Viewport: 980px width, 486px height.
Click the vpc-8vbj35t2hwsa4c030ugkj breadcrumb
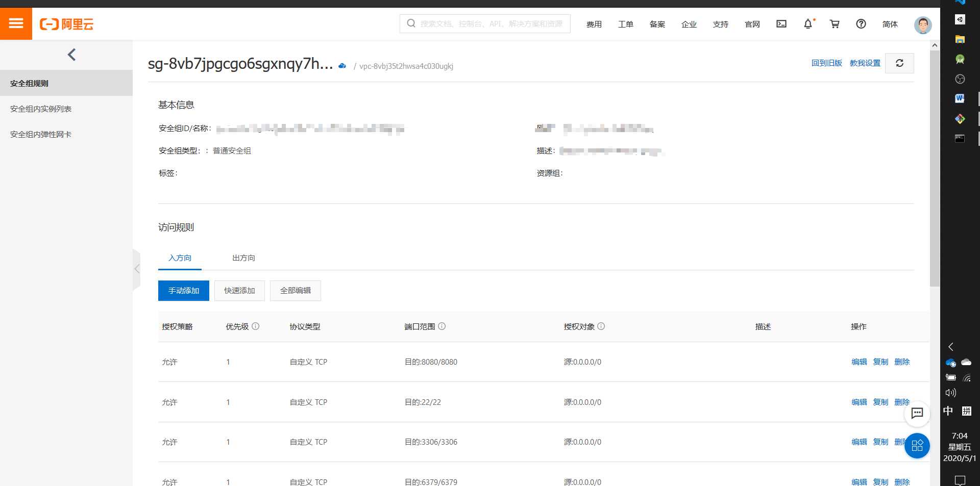[406, 66]
